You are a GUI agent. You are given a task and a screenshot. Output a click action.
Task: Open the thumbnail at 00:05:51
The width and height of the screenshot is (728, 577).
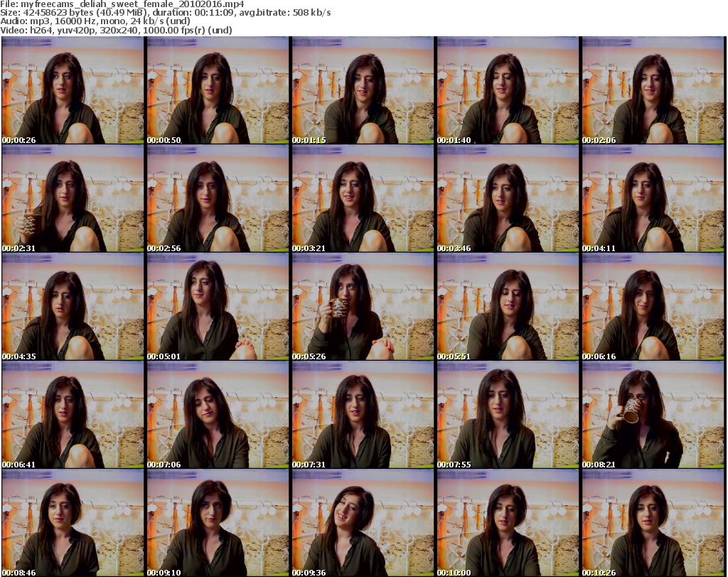click(x=508, y=307)
